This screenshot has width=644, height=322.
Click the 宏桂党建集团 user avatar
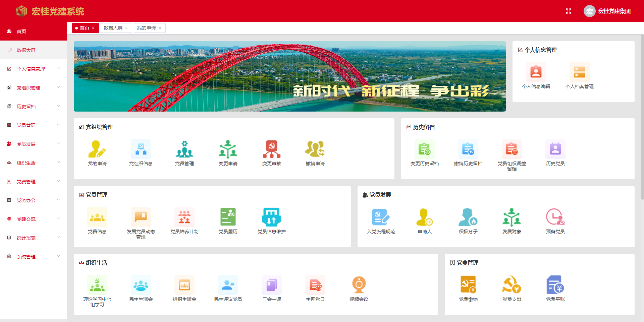click(589, 11)
